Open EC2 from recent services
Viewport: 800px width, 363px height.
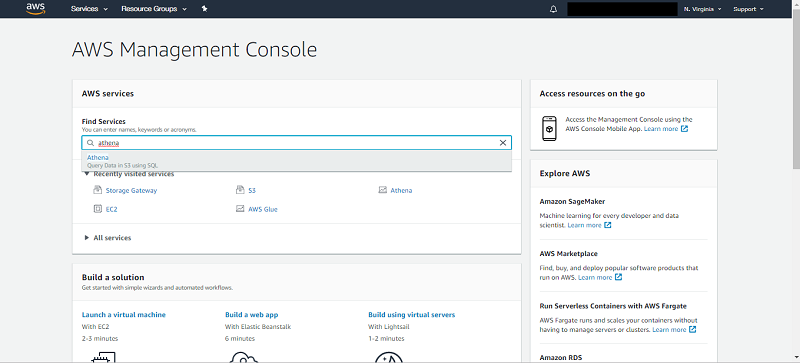pyautogui.click(x=112, y=209)
